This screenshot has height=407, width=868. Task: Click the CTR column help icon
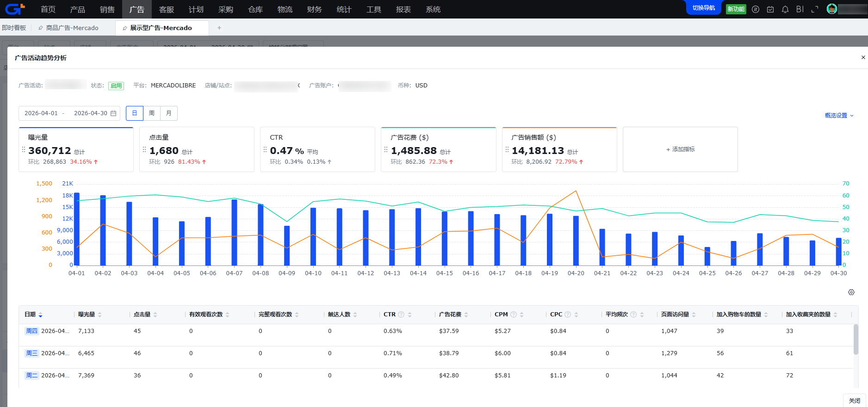401,314
